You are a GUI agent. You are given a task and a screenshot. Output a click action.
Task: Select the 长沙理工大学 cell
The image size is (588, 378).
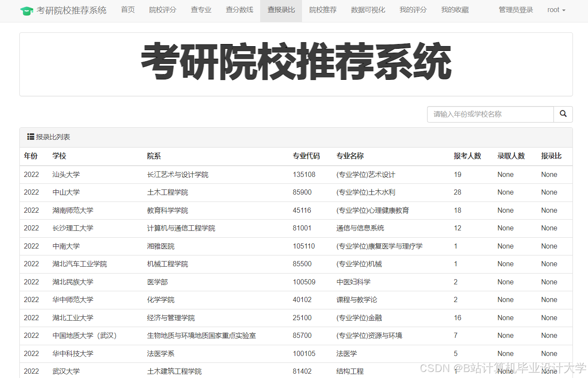pyautogui.click(x=72, y=228)
